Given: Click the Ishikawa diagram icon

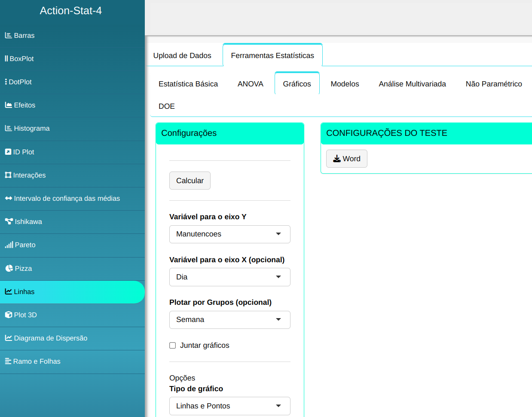Looking at the screenshot, I should 9,222.
